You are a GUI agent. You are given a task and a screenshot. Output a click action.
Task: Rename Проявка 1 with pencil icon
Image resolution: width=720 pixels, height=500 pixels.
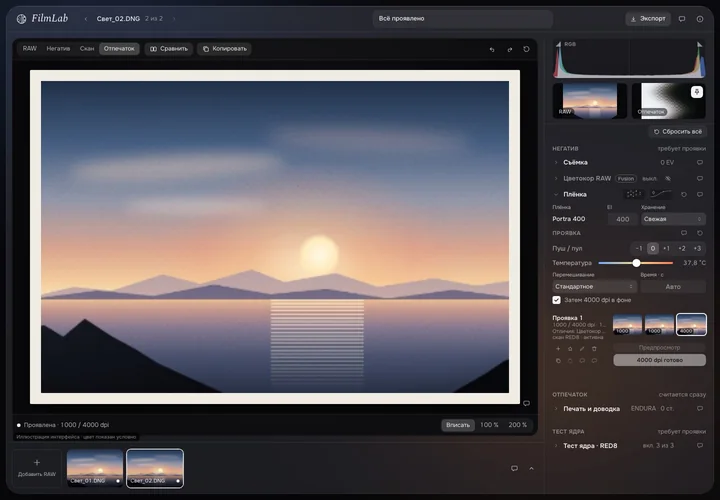click(582, 349)
